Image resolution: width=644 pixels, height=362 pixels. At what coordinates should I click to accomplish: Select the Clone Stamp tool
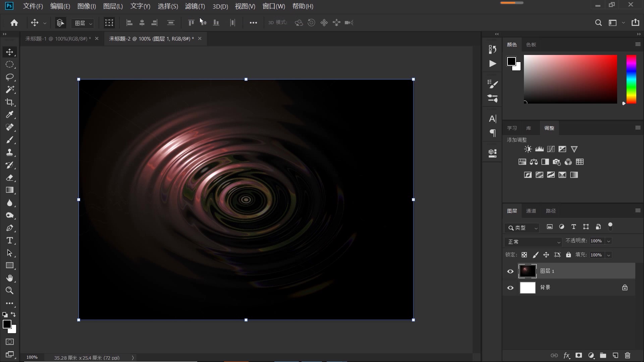(9, 153)
